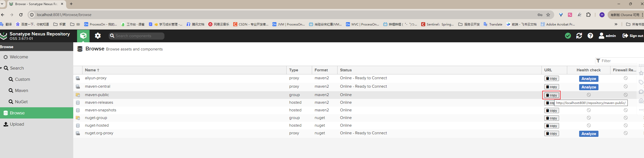Viewport: 644px width, 158px height.
Task: Collapse the Search tree node arrow
Action: pyautogui.click(x=1, y=68)
